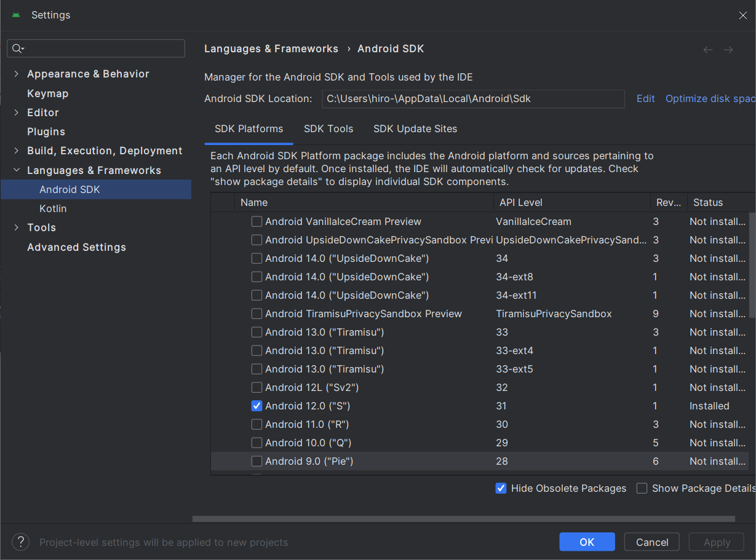This screenshot has width=756, height=560.
Task: Enable Show Package Details checkbox
Action: 642,488
